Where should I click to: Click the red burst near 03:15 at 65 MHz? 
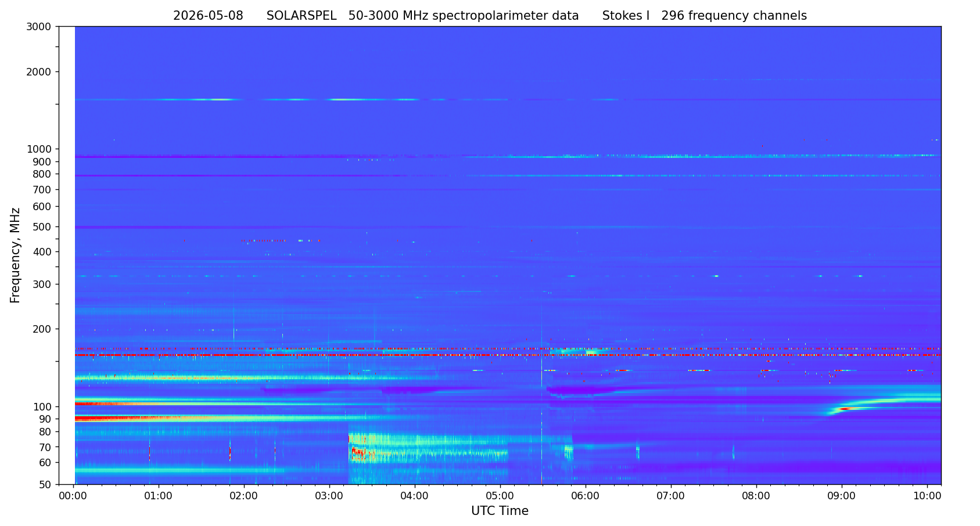click(357, 453)
